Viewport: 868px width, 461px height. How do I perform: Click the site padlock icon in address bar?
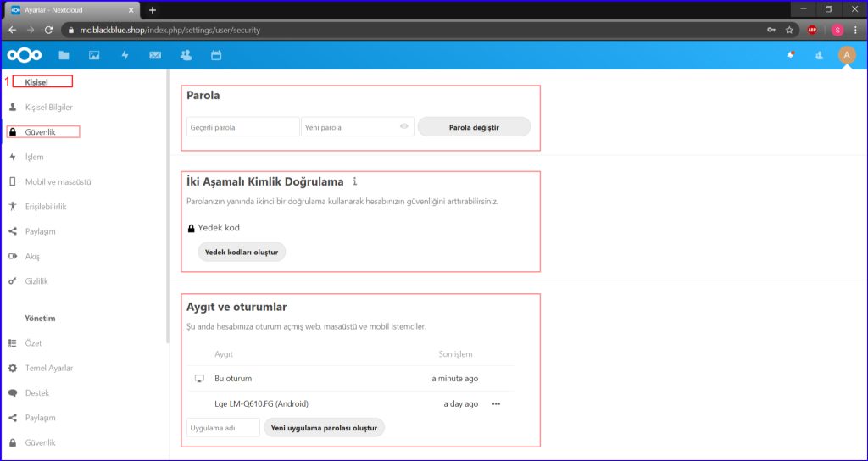[x=71, y=30]
